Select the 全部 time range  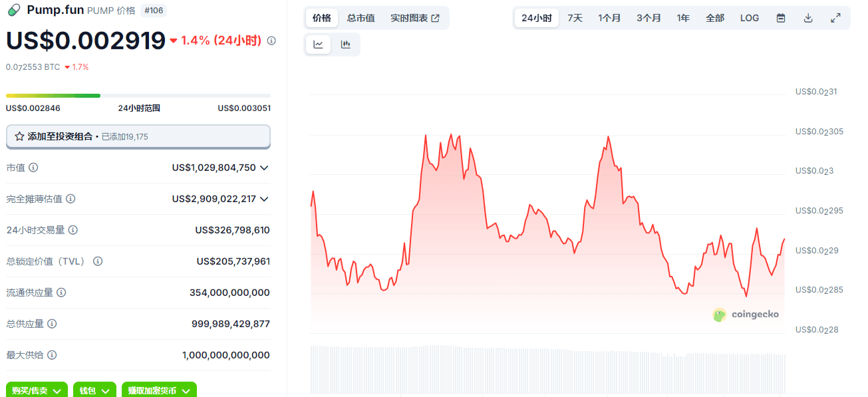point(715,18)
